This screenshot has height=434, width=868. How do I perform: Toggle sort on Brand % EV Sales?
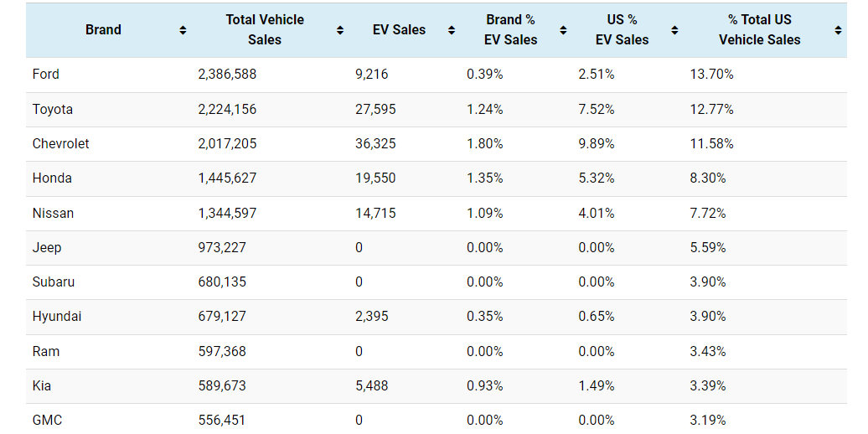pyautogui.click(x=563, y=30)
